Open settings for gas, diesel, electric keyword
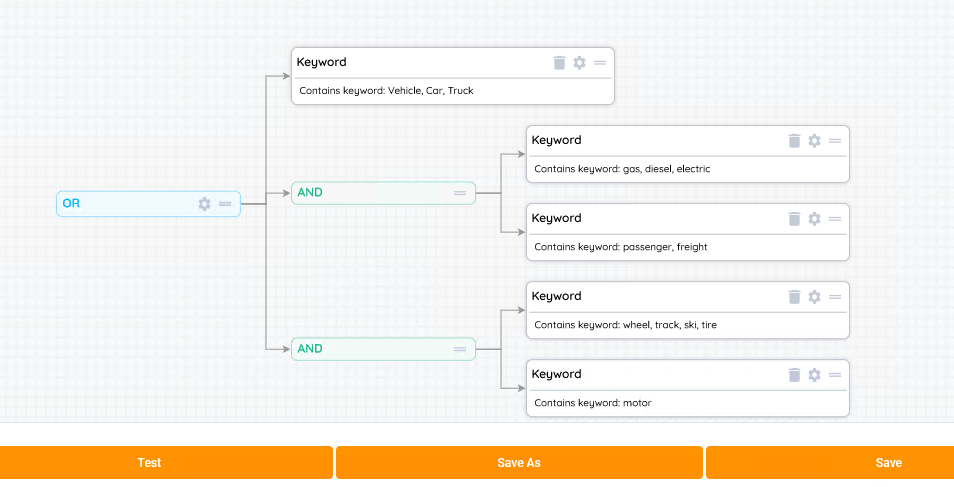Image resolution: width=954 pixels, height=487 pixels. click(x=814, y=141)
